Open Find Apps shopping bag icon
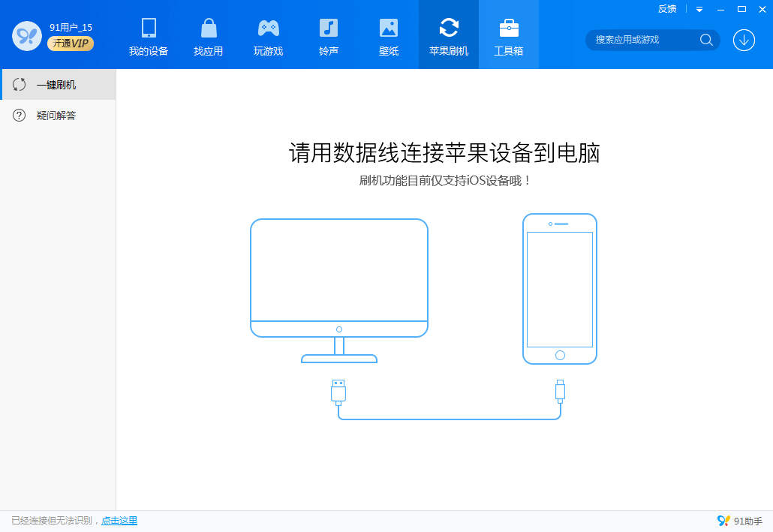The height and width of the screenshot is (532, 773). point(209,29)
